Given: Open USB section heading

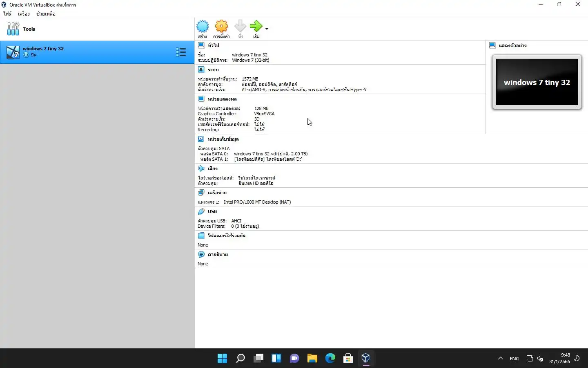Looking at the screenshot, I should (212, 211).
